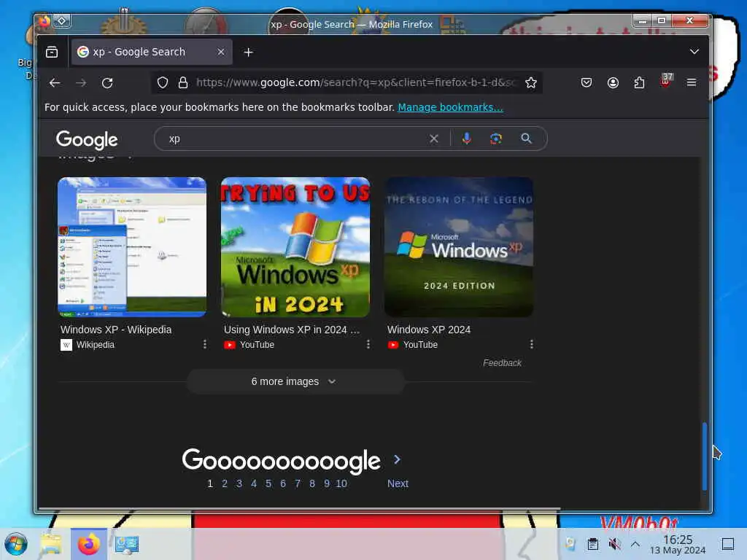
Task: Go to results page 10
Action: [341, 483]
